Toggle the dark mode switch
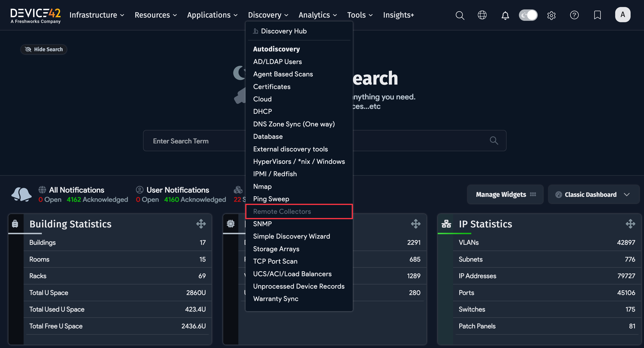 528,15
